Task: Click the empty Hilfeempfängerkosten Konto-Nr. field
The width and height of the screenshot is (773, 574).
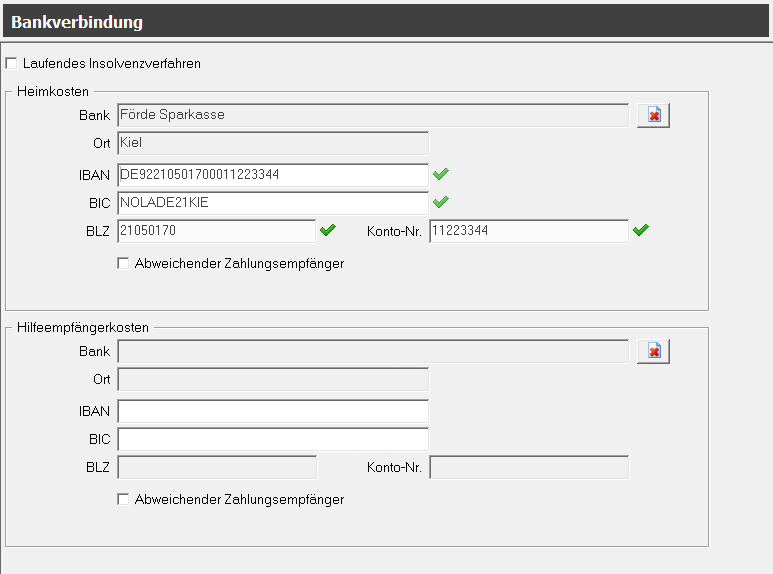Action: [x=528, y=468]
